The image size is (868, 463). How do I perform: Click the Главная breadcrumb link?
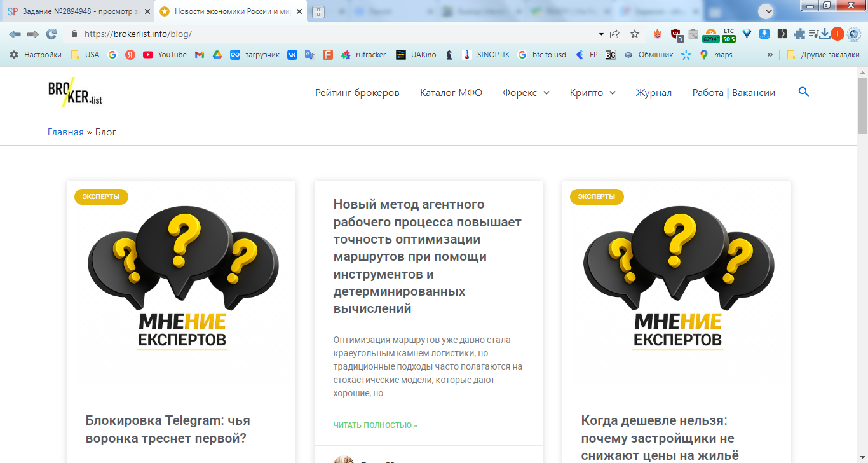coord(65,132)
